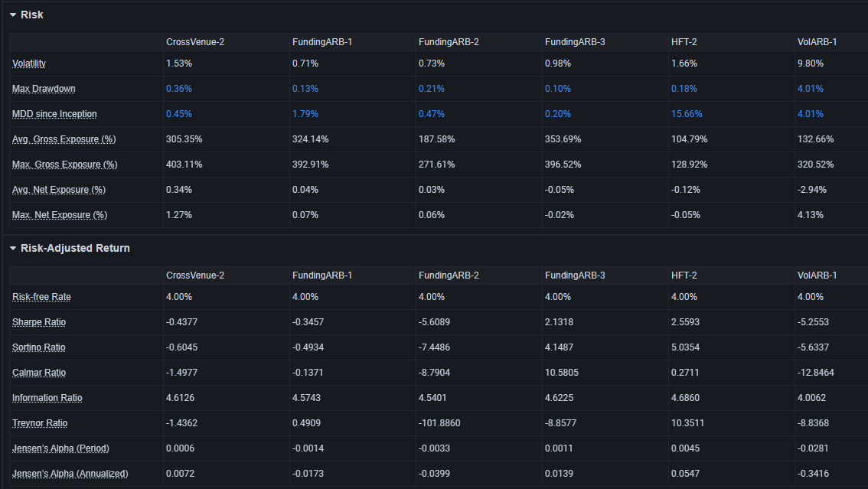Open Jensen's Alpha (Period) link

point(61,448)
